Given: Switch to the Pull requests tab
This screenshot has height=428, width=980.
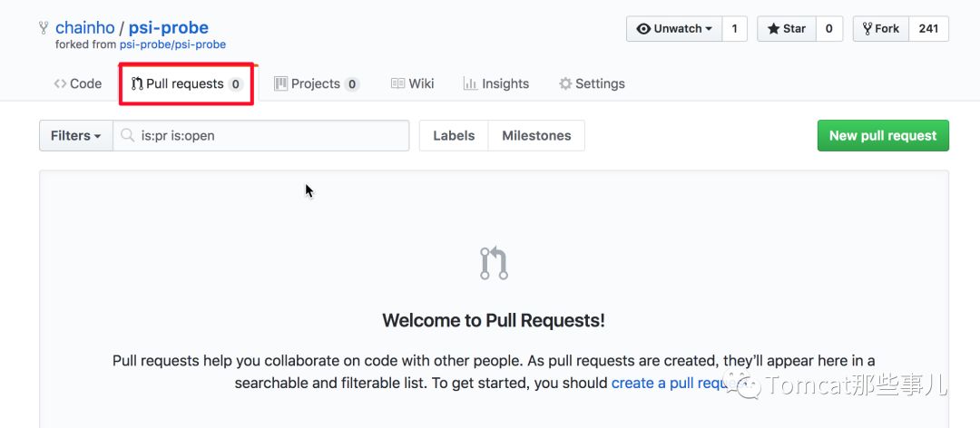Looking at the screenshot, I should (186, 83).
